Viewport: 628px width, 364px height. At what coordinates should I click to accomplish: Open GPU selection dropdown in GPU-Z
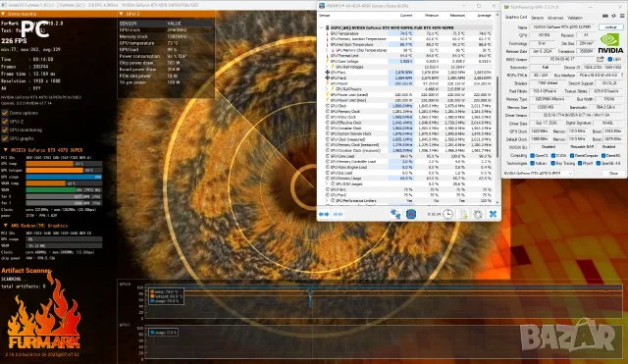pos(538,174)
